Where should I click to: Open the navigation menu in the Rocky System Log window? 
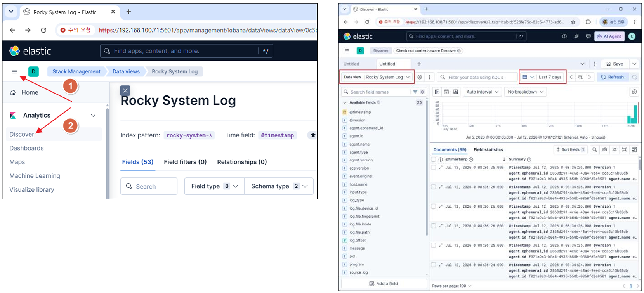tap(14, 71)
